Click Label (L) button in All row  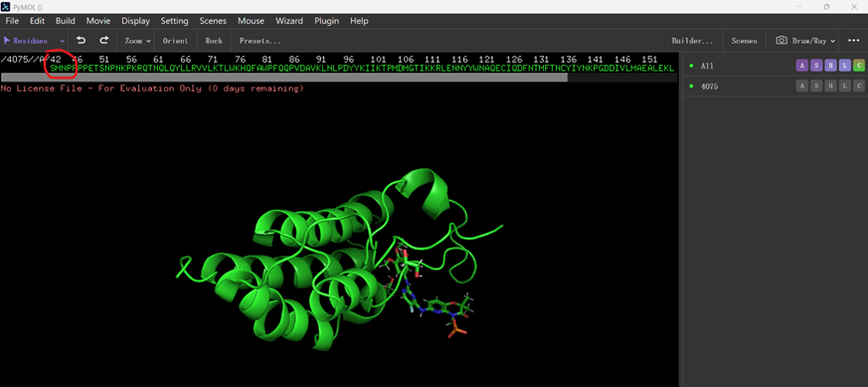pos(844,66)
